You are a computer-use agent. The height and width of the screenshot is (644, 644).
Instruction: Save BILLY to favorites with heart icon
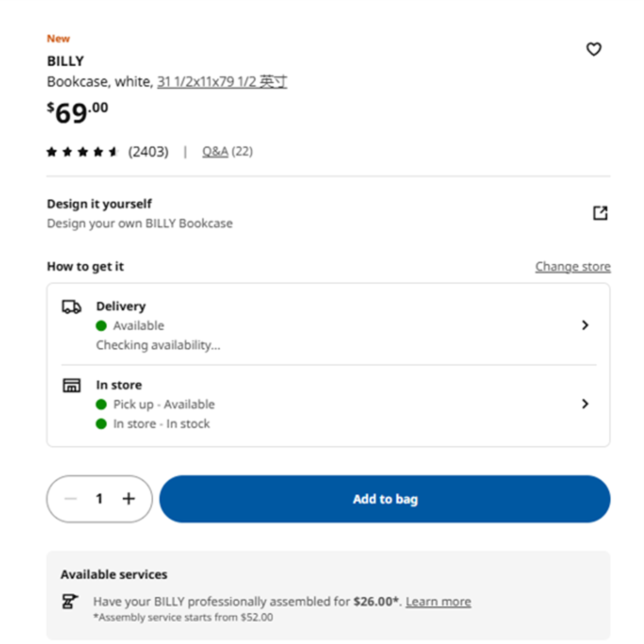coord(594,49)
